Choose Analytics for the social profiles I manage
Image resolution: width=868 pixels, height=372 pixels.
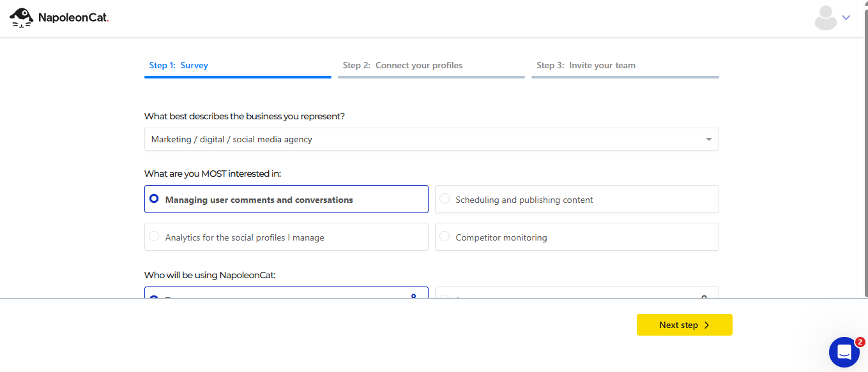click(286, 237)
